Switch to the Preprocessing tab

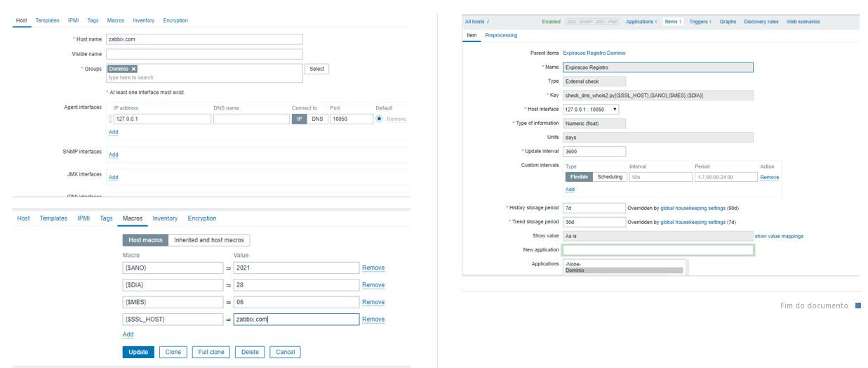501,35
